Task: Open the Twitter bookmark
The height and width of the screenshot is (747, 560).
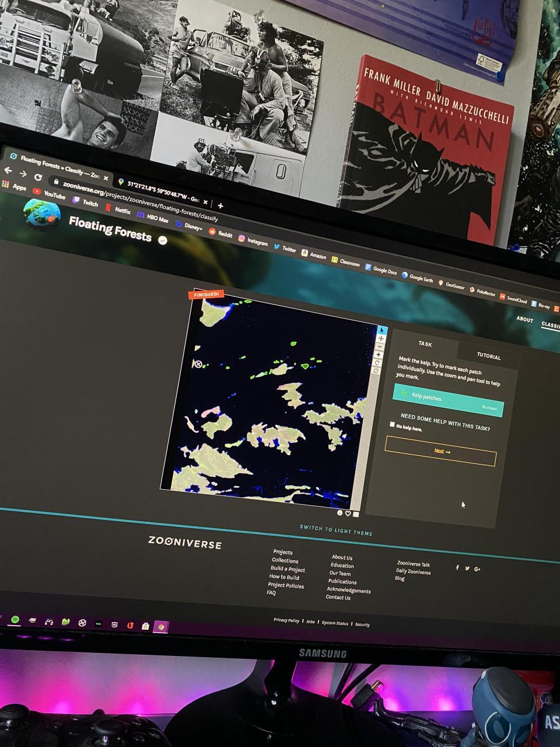Action: pyautogui.click(x=285, y=247)
